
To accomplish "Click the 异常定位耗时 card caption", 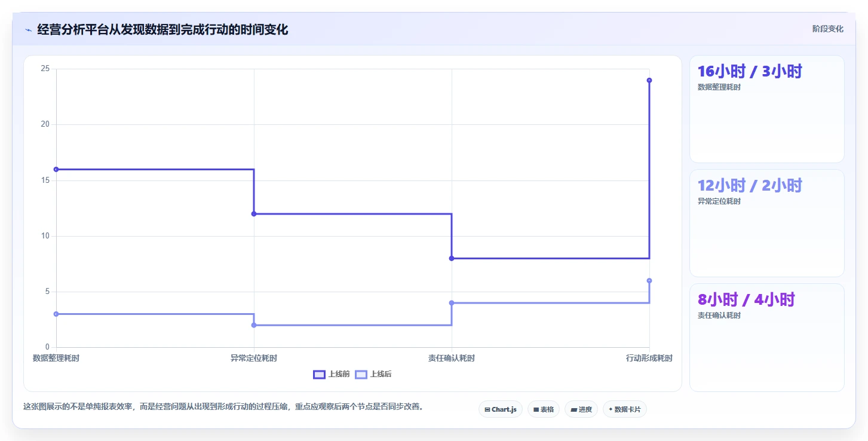I will [719, 201].
